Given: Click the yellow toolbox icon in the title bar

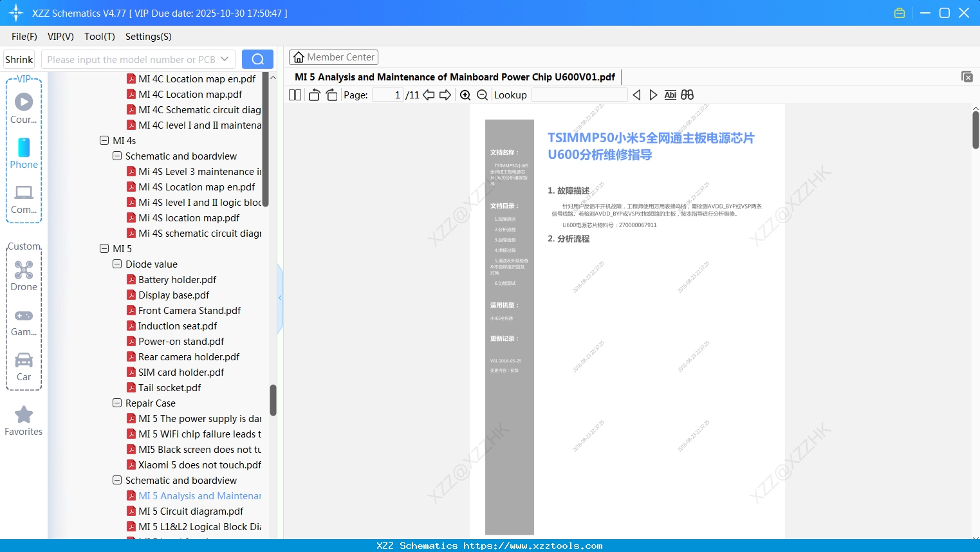Looking at the screenshot, I should [x=899, y=12].
